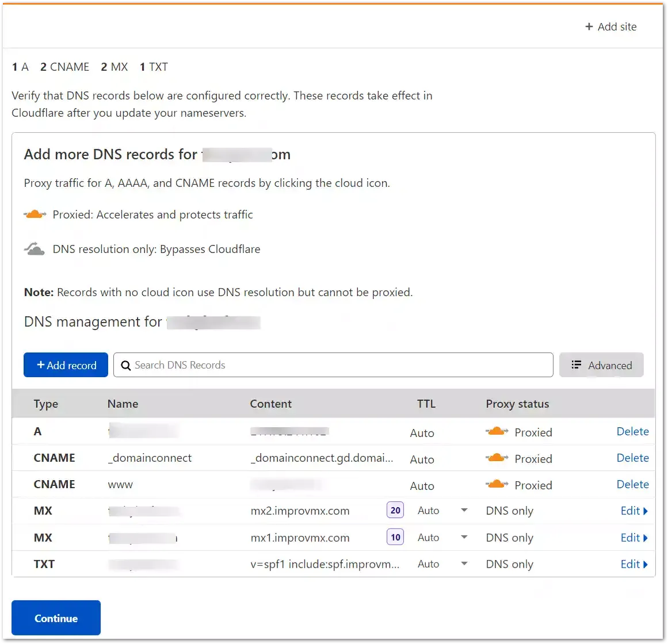This screenshot has width=668, height=644.
Task: Select the _domainconnect name cell
Action: point(150,458)
